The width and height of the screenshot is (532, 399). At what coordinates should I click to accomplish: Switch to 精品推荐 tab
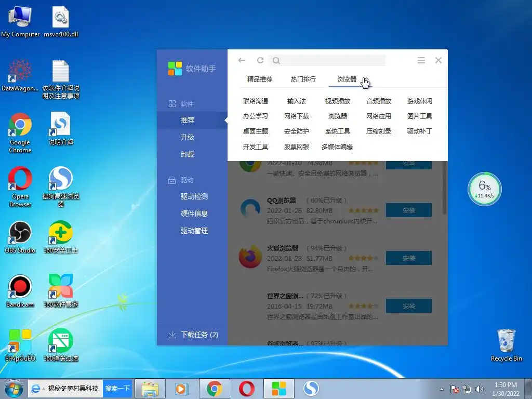260,79
